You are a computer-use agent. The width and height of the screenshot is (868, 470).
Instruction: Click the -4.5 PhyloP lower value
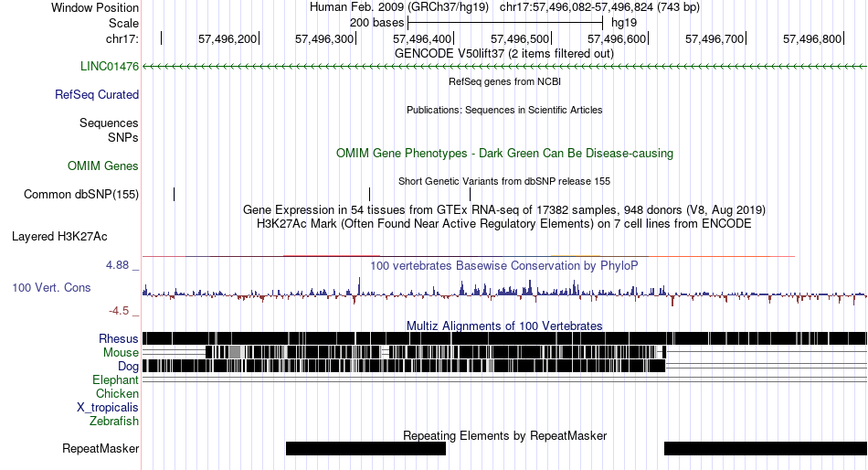(x=119, y=311)
